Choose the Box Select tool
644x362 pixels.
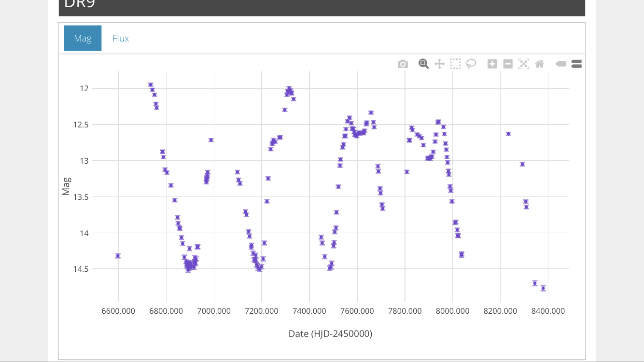point(455,64)
